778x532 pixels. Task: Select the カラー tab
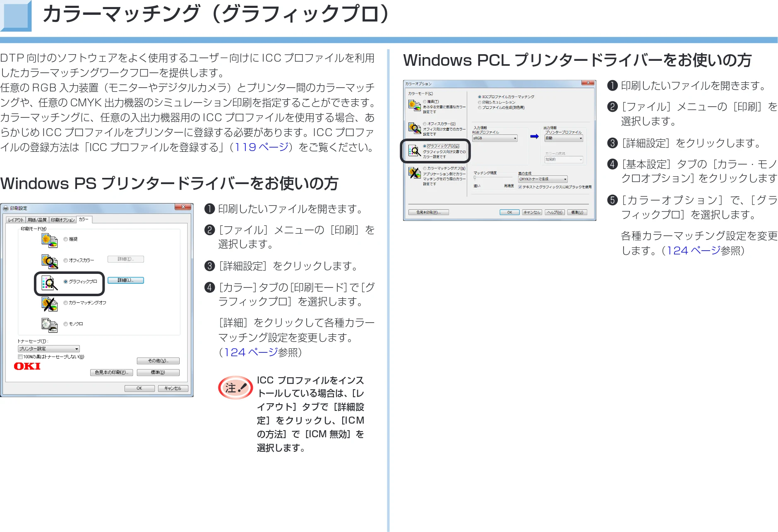tap(84, 219)
